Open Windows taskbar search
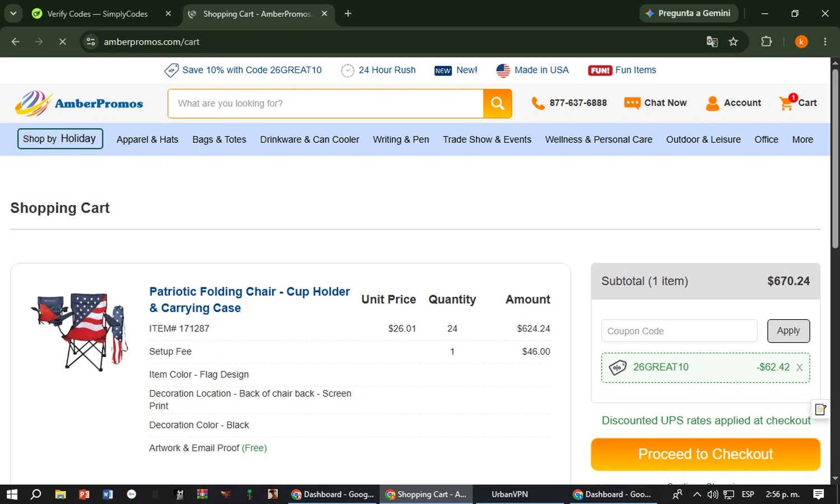 36,494
